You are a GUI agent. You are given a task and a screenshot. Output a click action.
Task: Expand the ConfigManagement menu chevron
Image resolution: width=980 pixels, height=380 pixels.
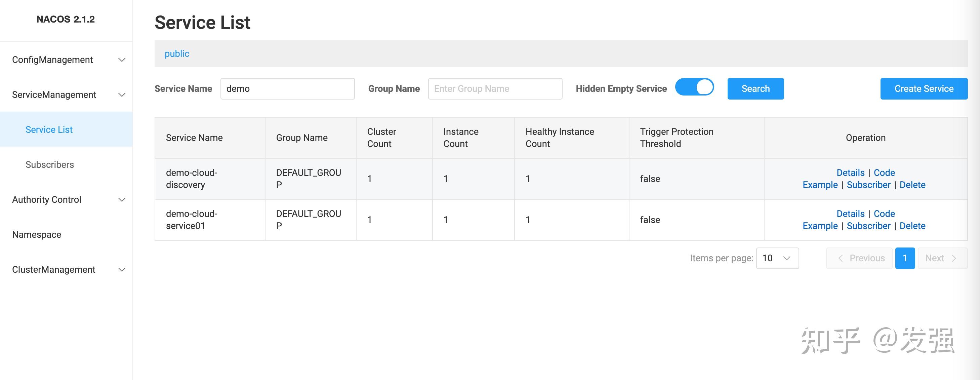tap(122, 60)
